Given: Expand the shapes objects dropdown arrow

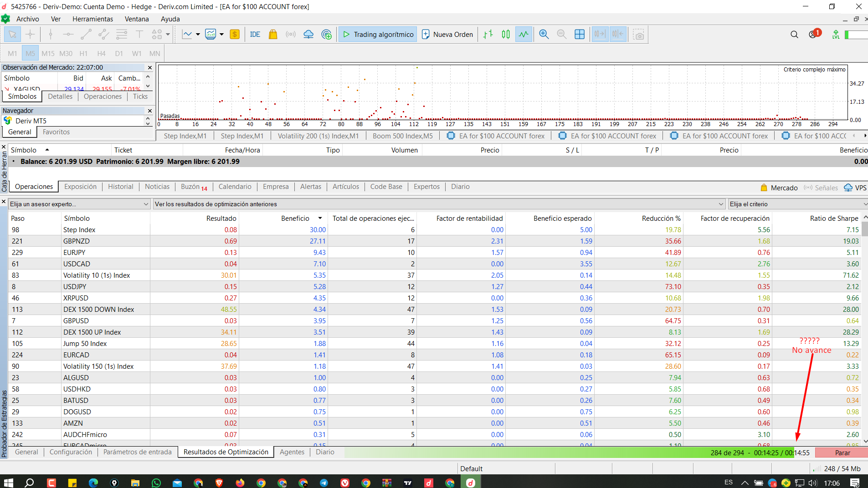Looking at the screenshot, I should coord(168,35).
